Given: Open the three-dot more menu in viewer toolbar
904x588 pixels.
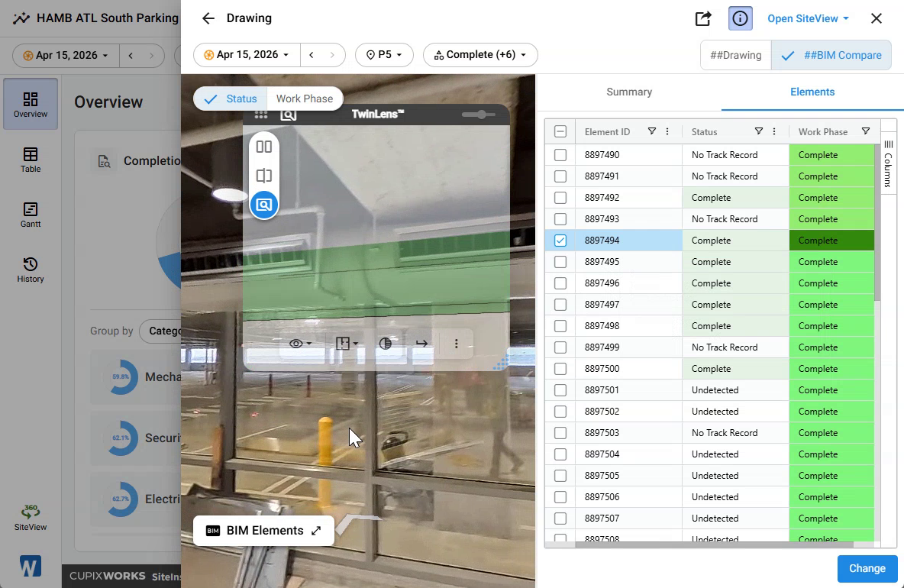Looking at the screenshot, I should 456,344.
